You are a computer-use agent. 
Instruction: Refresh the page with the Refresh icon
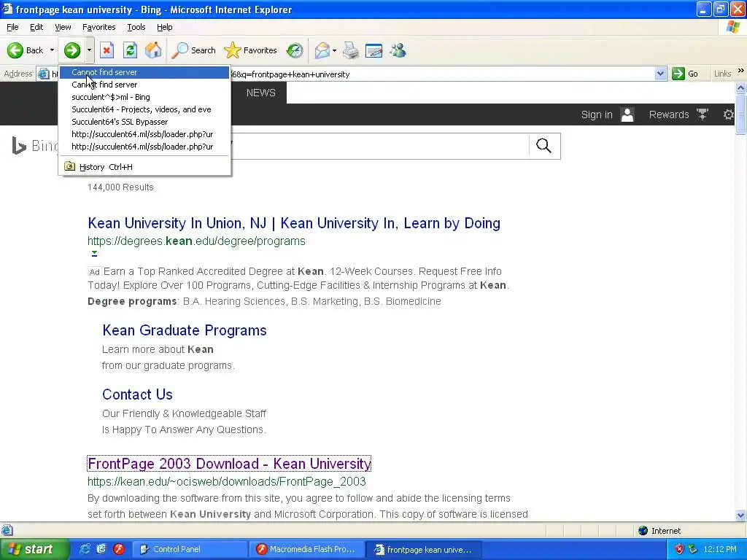point(130,50)
